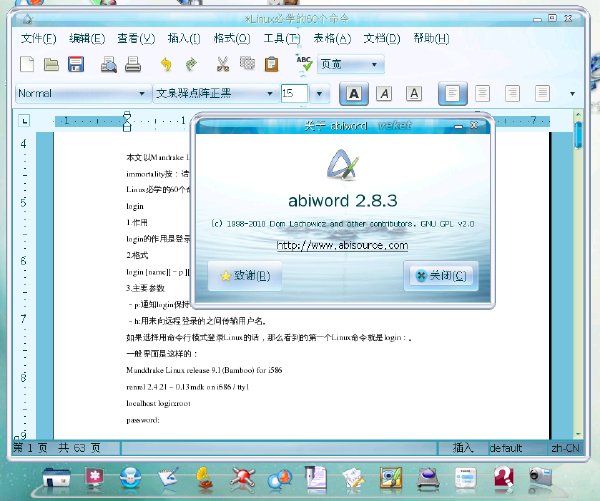Open the 查看(V) menu
The width and height of the screenshot is (600, 501).
[x=136, y=38]
